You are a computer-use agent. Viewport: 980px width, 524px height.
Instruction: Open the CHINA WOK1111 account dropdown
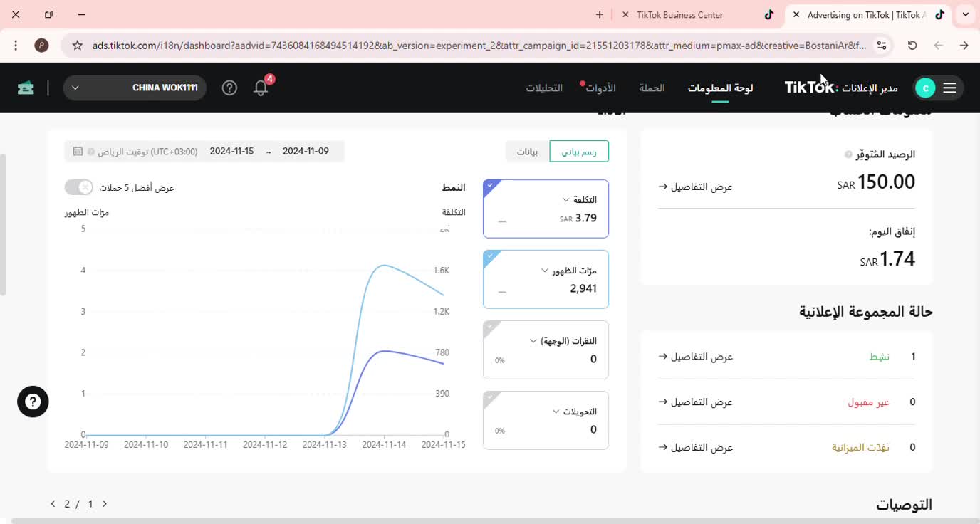135,88
